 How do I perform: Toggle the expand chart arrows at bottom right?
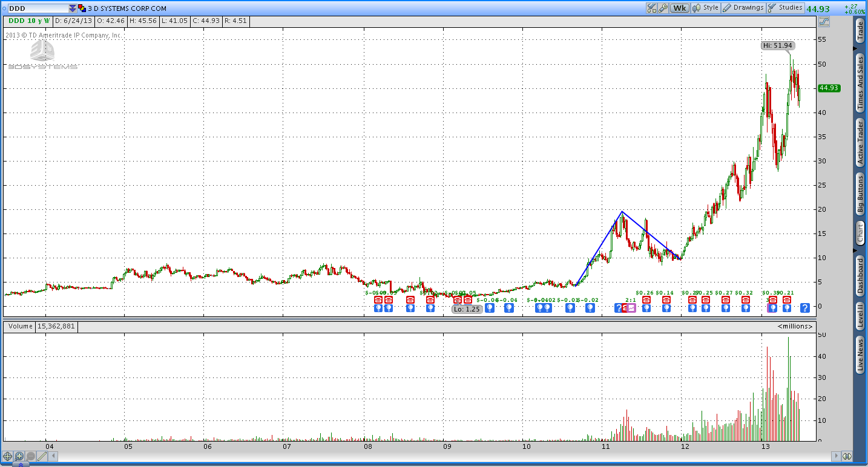coord(847,456)
